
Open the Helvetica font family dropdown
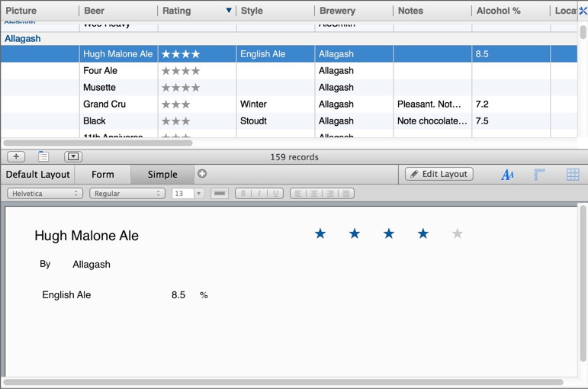click(x=45, y=194)
